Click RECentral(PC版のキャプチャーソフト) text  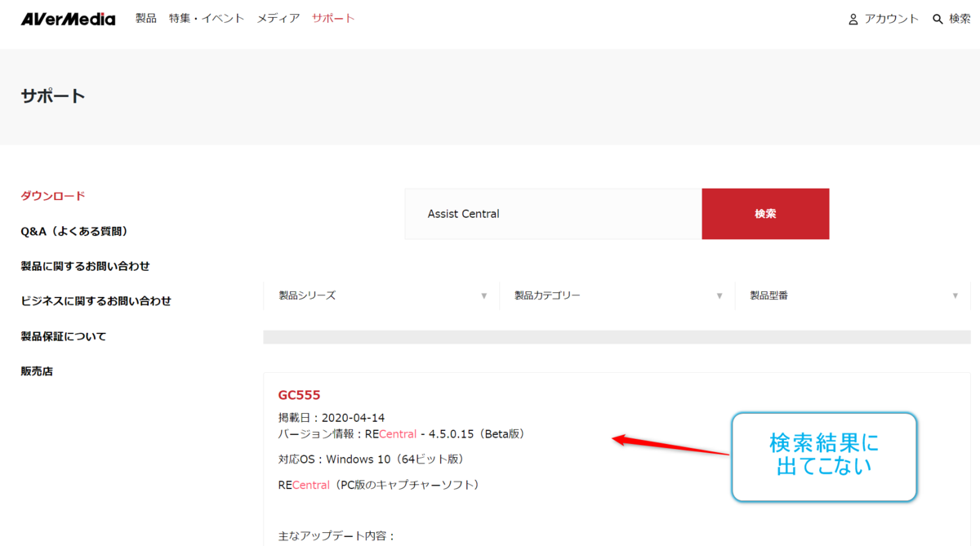[x=378, y=485]
